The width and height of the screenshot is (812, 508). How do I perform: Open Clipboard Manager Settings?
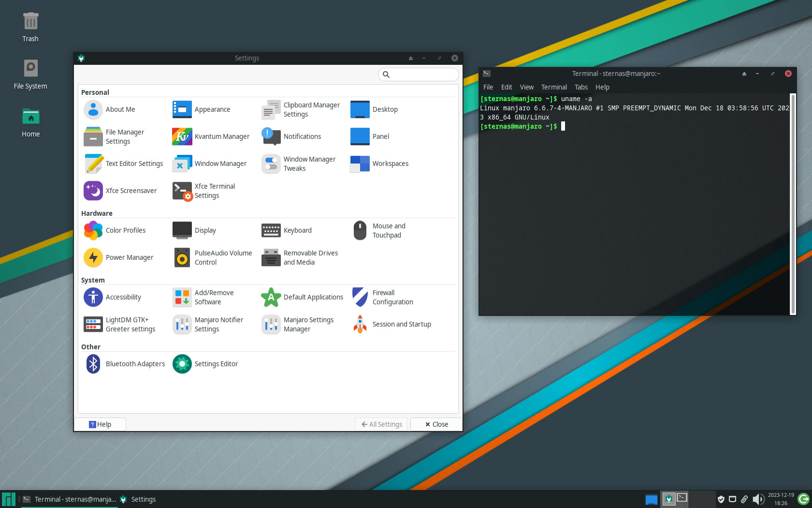tap(301, 109)
